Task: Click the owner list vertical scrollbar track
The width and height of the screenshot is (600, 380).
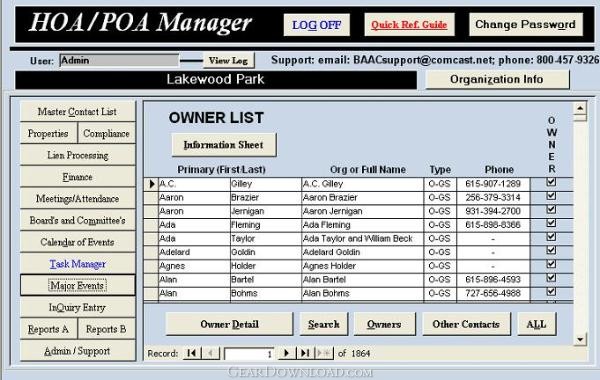Action: point(580,226)
